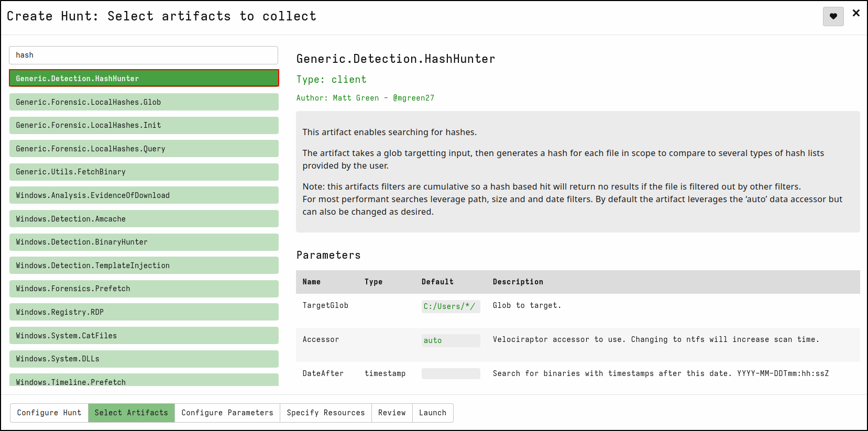Click the artifact search field containing 'hash'
Viewport: 868px width, 431px height.
(144, 55)
